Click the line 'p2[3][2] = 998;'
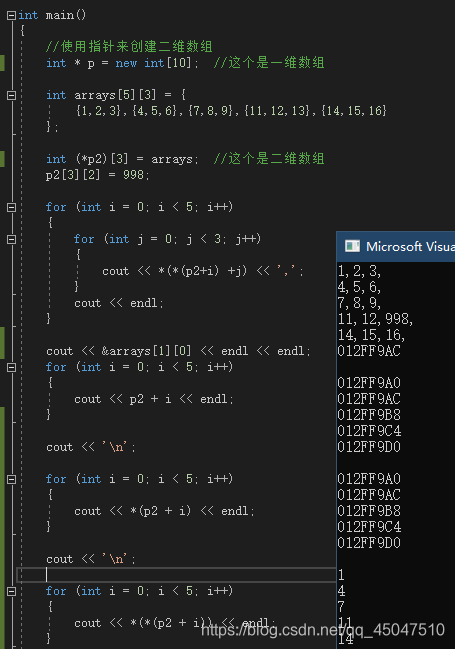The image size is (455, 649). [97, 175]
